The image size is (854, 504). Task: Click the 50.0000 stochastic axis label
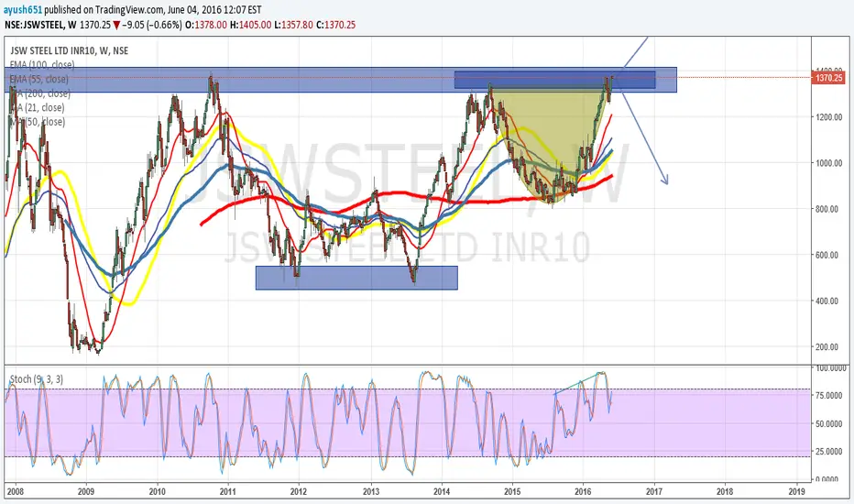tap(831, 423)
